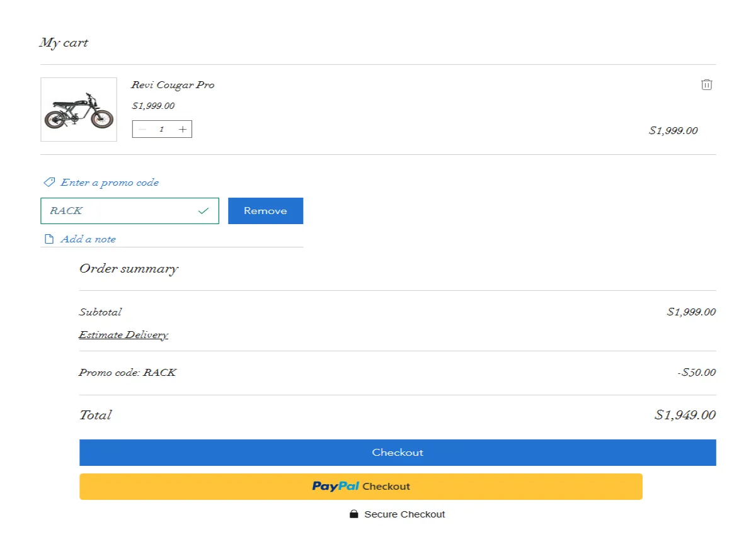Open the Estimate Delivery link
756x537 pixels.
click(123, 335)
